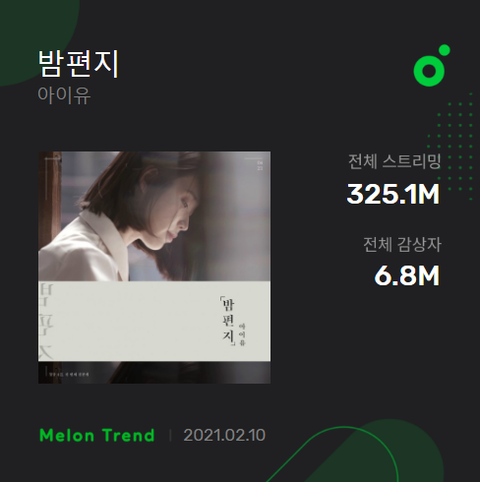Open the 밤편지 album cover image
This screenshot has height=482, width=480.
pyautogui.click(x=154, y=267)
